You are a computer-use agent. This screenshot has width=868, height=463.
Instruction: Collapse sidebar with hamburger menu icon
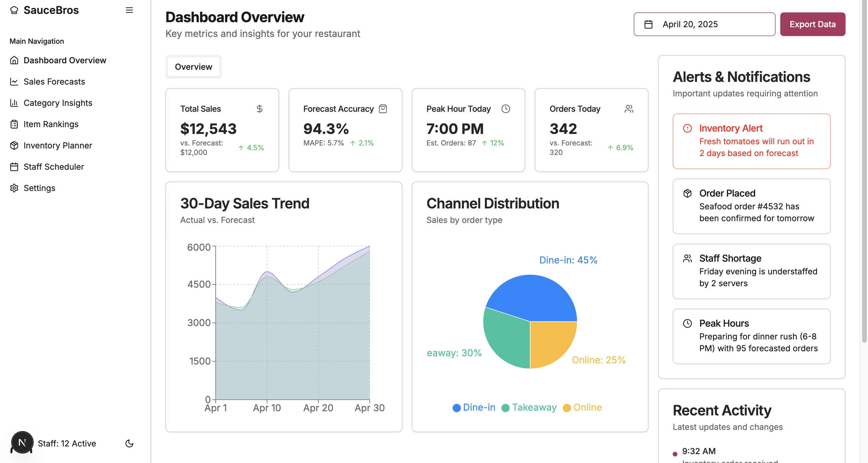coord(129,10)
